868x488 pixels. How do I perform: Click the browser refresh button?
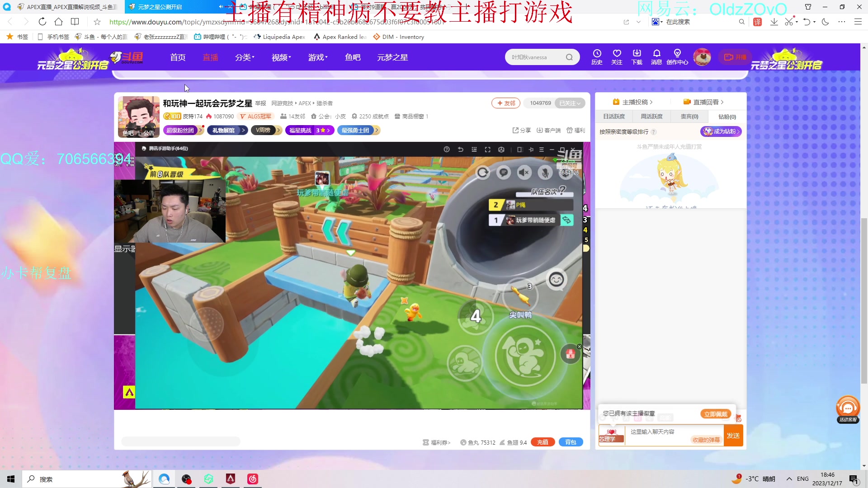(x=42, y=22)
